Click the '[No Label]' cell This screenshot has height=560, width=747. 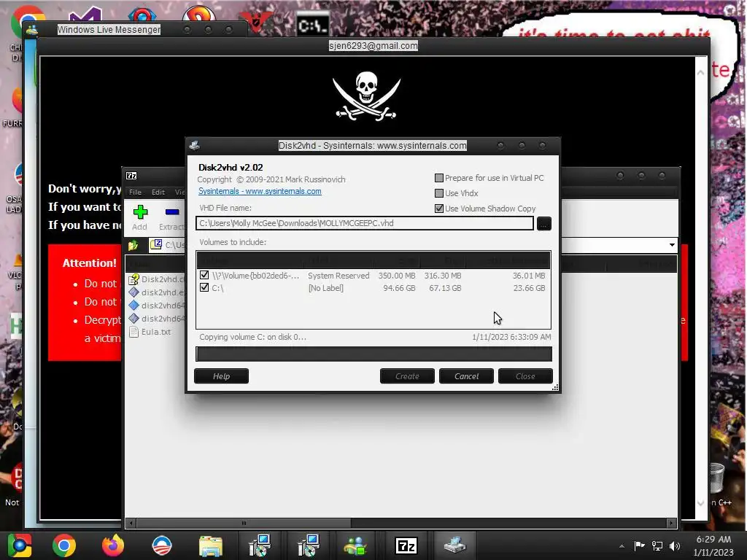(x=326, y=288)
